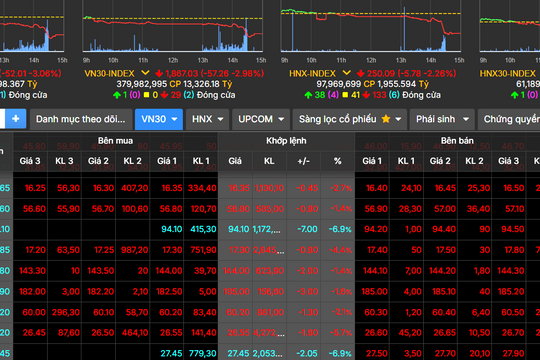Click the Bên mua column group header
This screenshot has height=360, width=540.
click(x=115, y=141)
